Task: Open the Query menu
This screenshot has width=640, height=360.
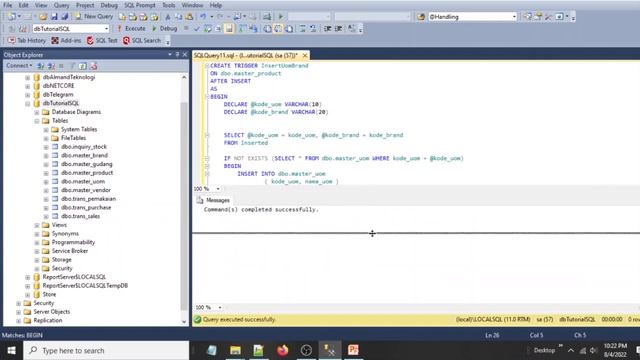Action: 62,5
